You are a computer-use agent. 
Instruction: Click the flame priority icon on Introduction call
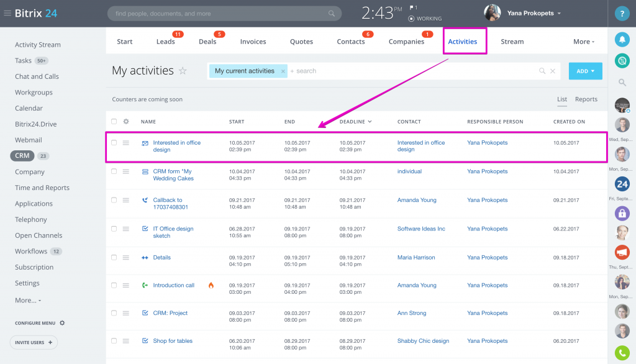pyautogui.click(x=211, y=285)
